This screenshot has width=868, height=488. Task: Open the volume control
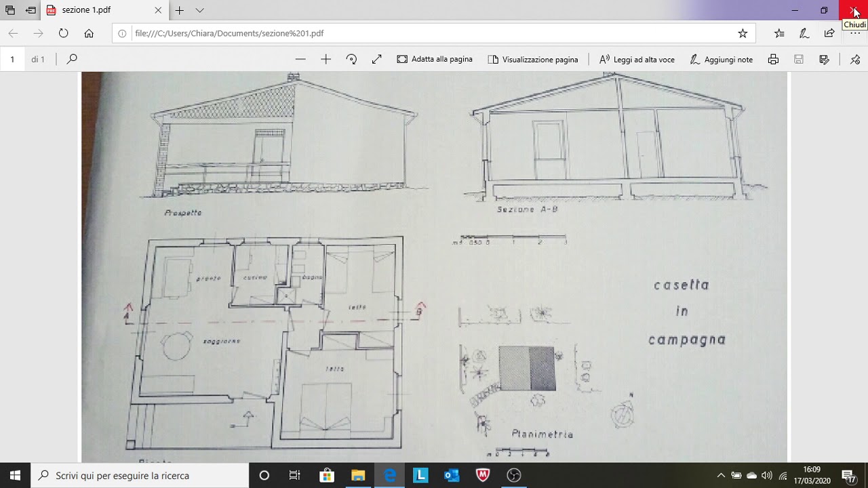point(767,475)
